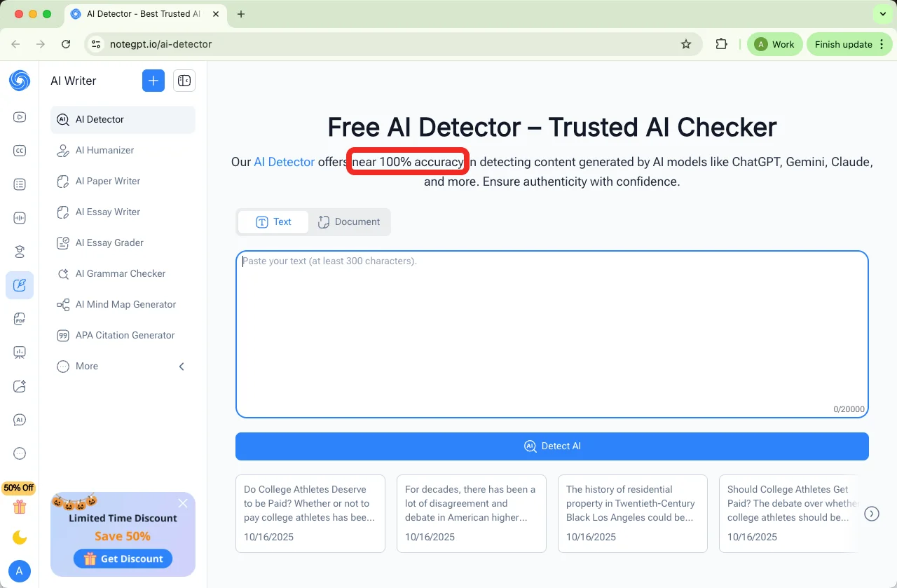Click the gift box discount icon
Image resolution: width=897 pixels, height=588 pixels.
pyautogui.click(x=19, y=507)
